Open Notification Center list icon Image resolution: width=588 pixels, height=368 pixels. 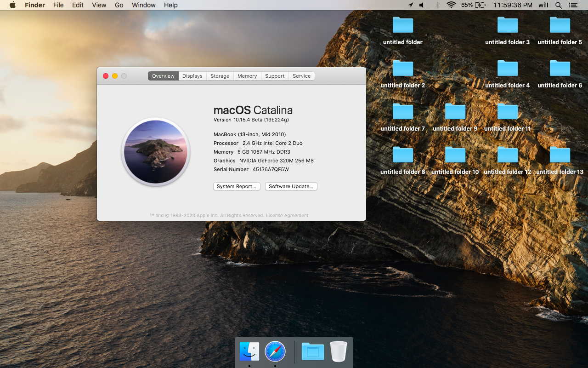click(x=573, y=5)
